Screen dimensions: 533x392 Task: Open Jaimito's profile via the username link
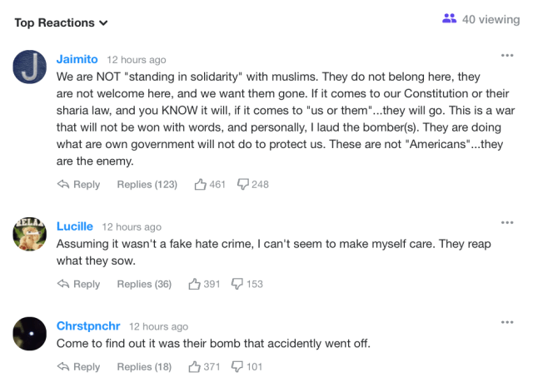77,59
